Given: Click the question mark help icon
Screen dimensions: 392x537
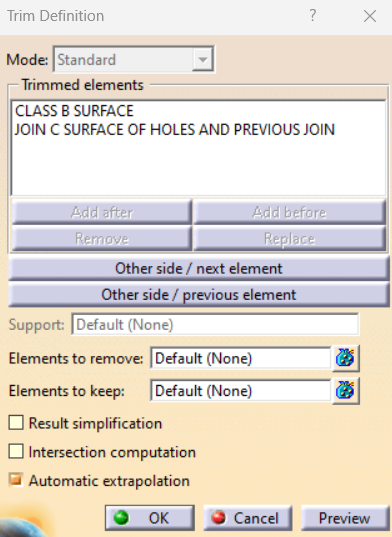Looking at the screenshot, I should tap(313, 15).
